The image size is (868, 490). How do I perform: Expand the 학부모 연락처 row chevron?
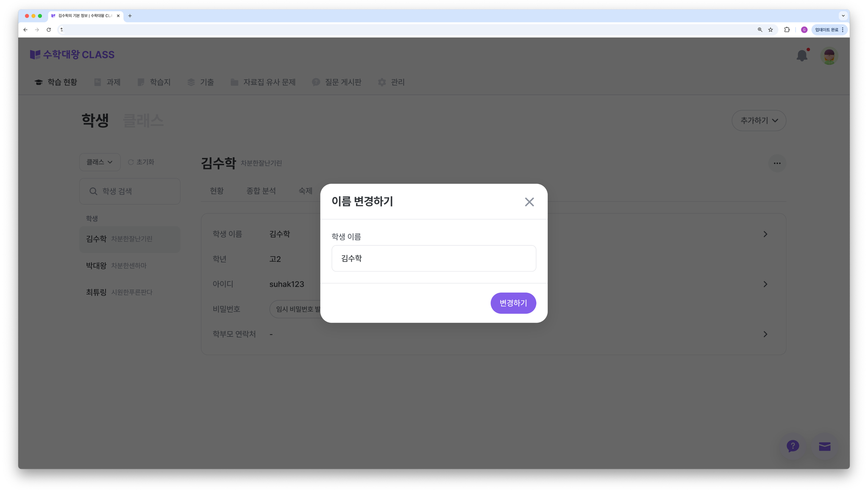765,334
